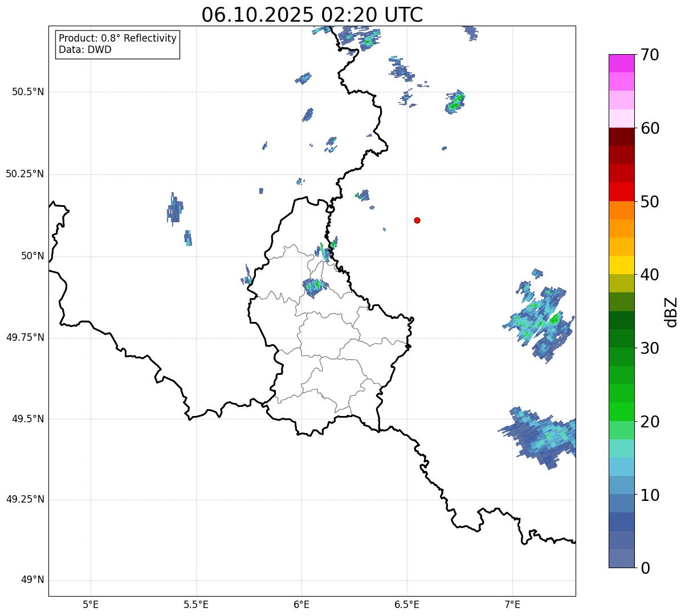
Task: Click the 'Data: DWD' text
Action: pyautogui.click(x=85, y=50)
